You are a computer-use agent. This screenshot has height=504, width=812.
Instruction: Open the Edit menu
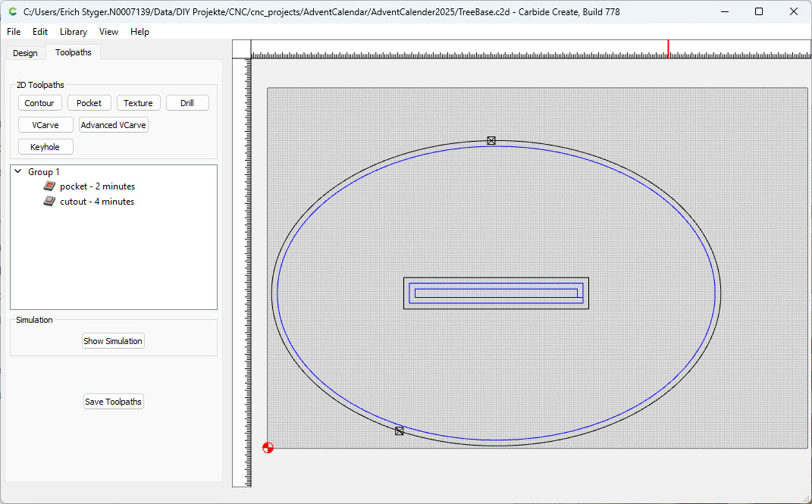pyautogui.click(x=40, y=32)
